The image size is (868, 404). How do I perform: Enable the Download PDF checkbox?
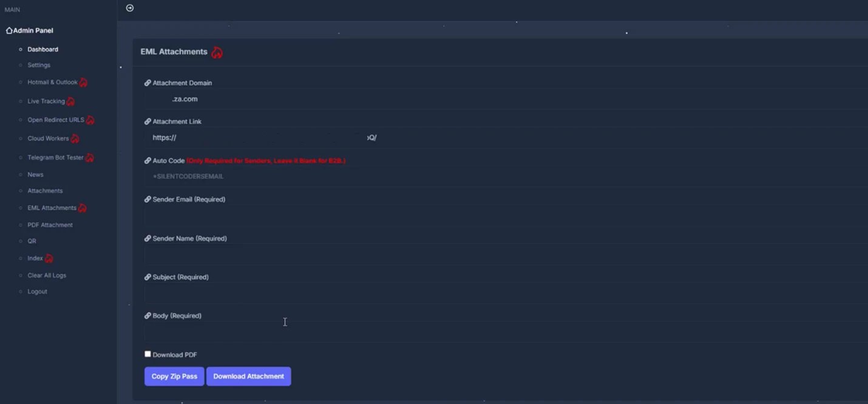click(147, 354)
